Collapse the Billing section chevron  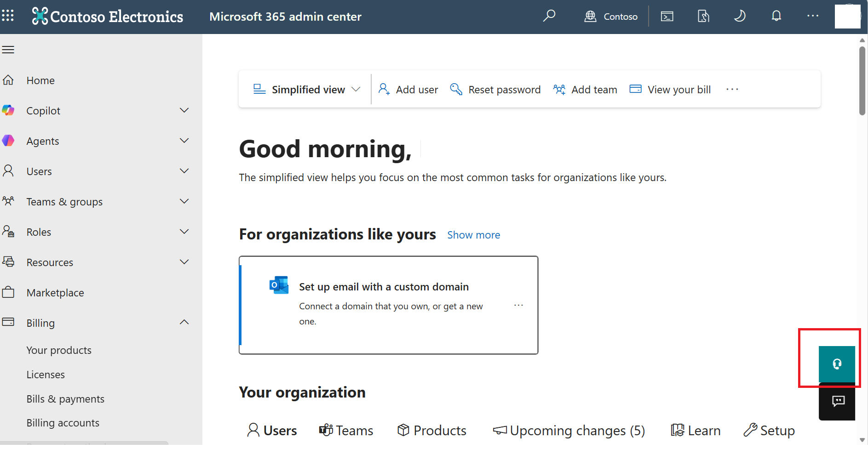184,322
